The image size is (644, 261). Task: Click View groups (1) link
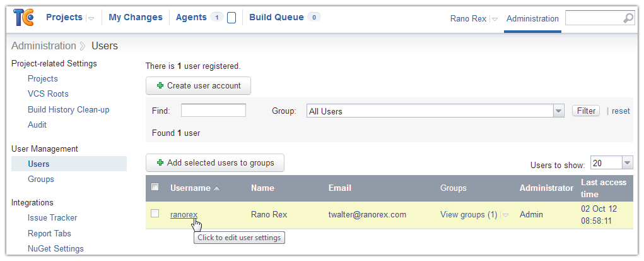(469, 214)
